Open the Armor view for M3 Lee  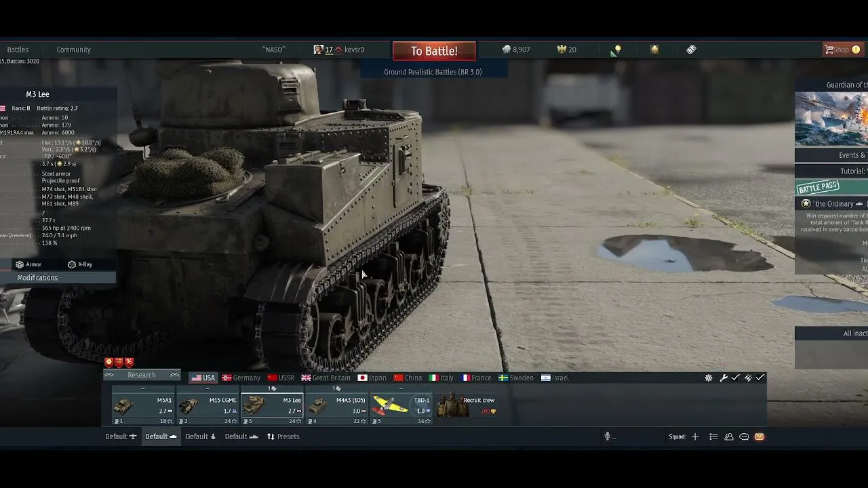click(28, 264)
